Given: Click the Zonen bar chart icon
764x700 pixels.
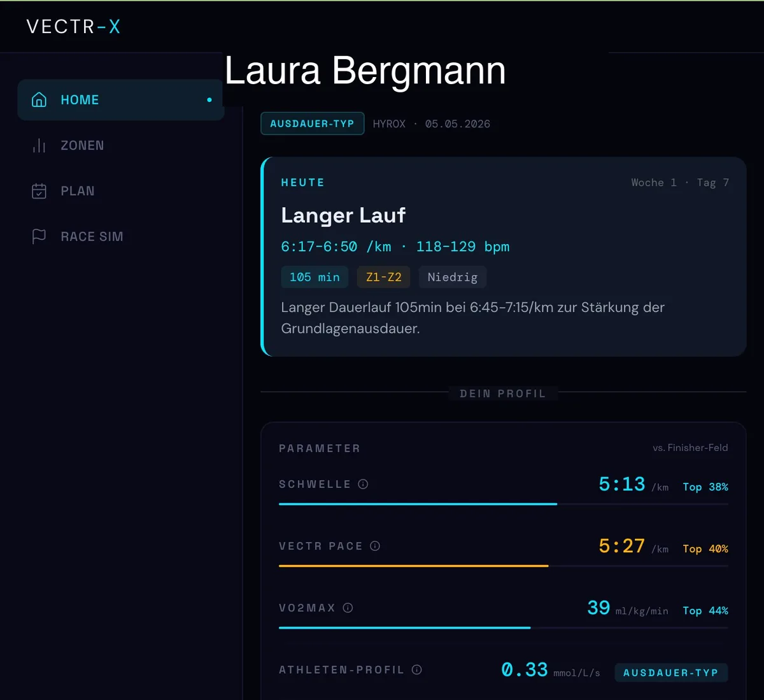Looking at the screenshot, I should [39, 146].
